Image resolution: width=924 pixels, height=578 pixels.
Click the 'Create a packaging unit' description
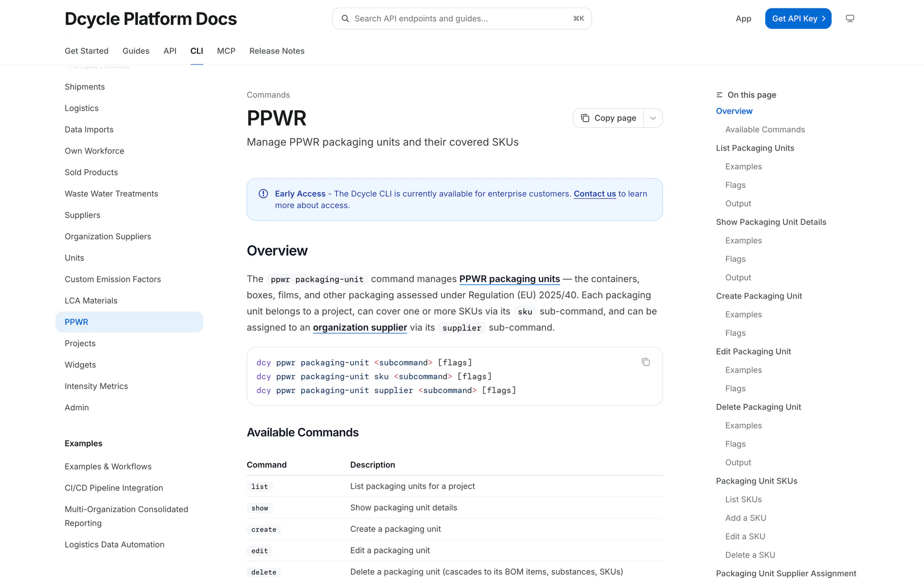(x=396, y=529)
